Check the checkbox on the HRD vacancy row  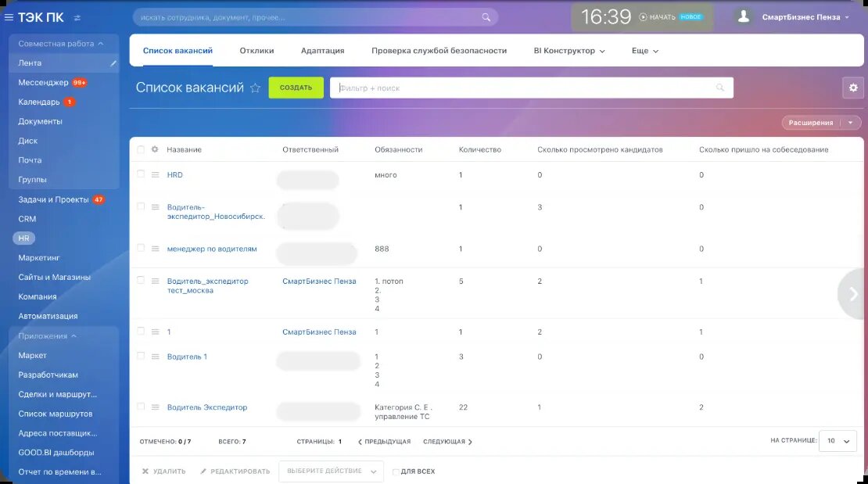pos(142,175)
